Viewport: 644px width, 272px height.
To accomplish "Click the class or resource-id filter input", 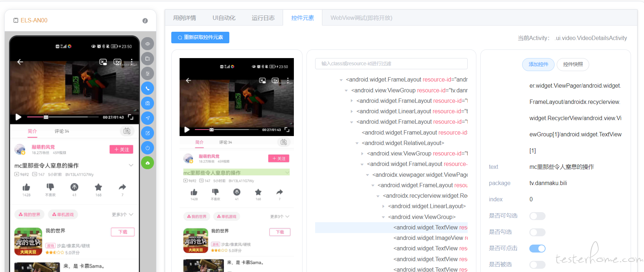I will coord(391,63).
